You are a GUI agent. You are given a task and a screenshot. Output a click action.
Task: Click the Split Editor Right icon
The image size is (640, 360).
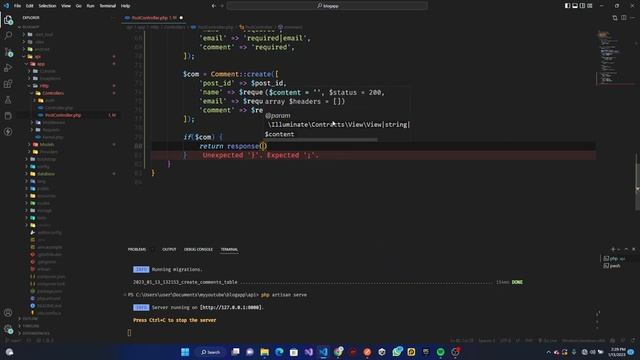[624, 18]
